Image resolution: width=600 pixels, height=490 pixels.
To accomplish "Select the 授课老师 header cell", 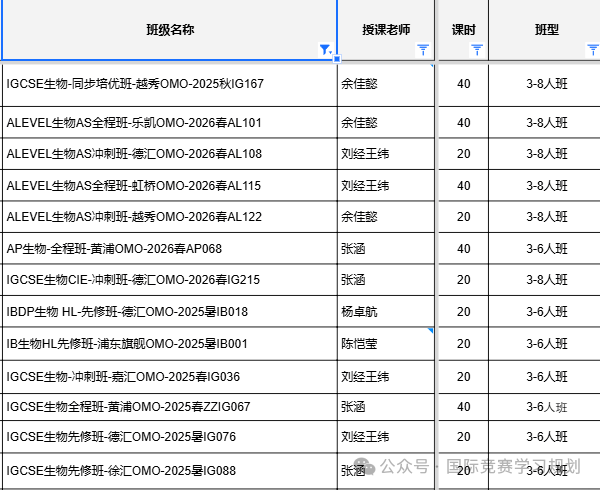I will pyautogui.click(x=386, y=29).
